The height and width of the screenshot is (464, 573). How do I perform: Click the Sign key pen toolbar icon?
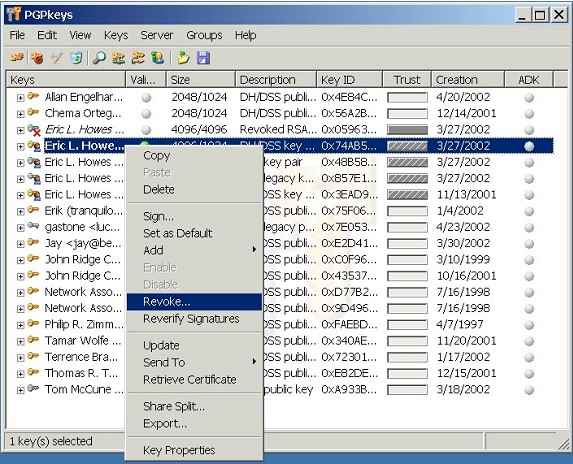pos(56,58)
